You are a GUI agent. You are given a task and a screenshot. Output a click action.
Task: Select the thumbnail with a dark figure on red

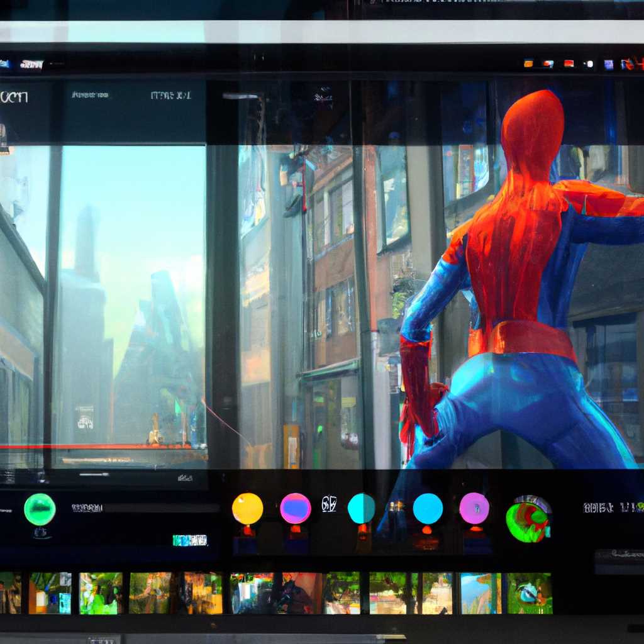tap(302, 593)
